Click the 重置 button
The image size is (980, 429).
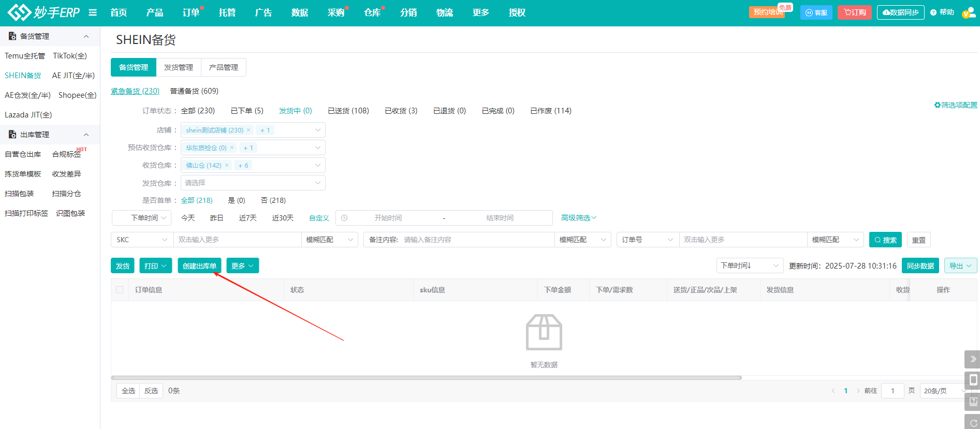pos(919,240)
